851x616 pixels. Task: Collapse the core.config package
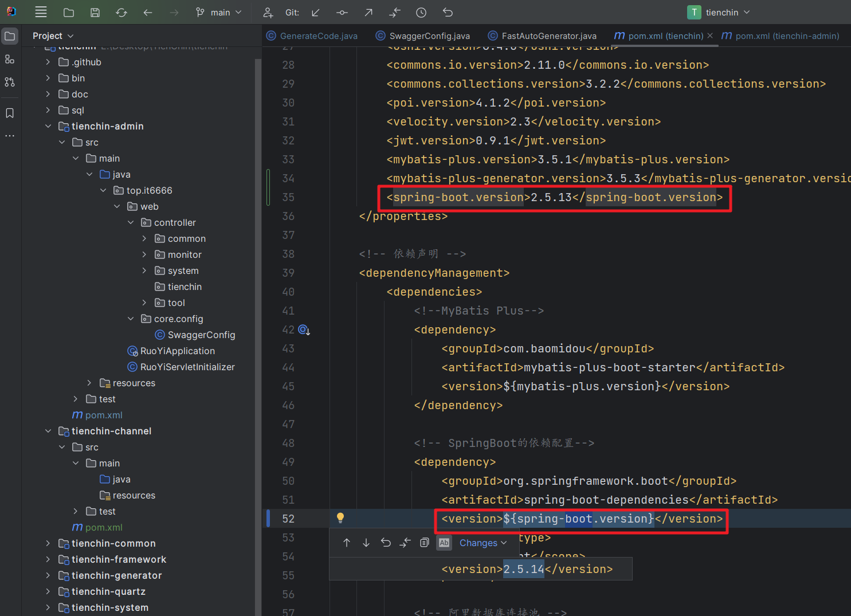click(131, 319)
